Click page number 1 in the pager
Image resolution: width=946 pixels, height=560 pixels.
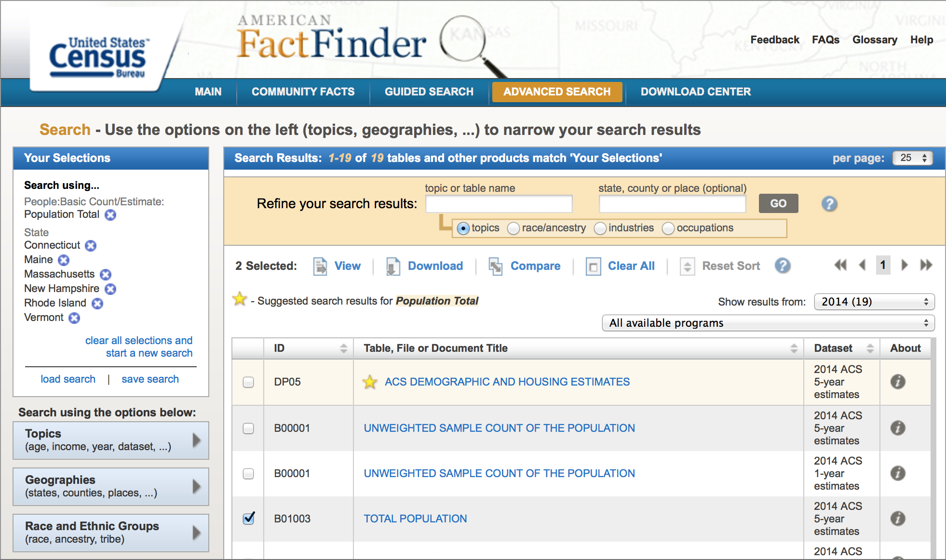tap(883, 265)
